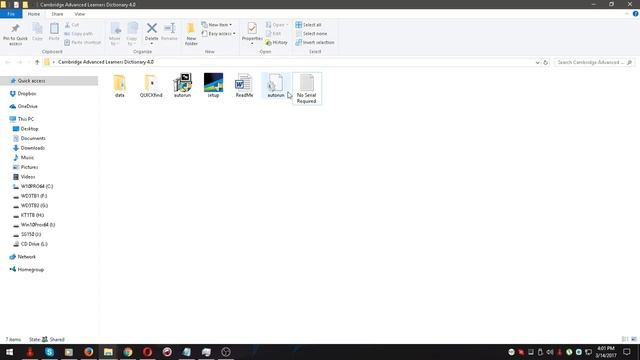Collapse the ribbon with the chevron
This screenshot has height=360, width=640.
pyautogui.click(x=627, y=14)
